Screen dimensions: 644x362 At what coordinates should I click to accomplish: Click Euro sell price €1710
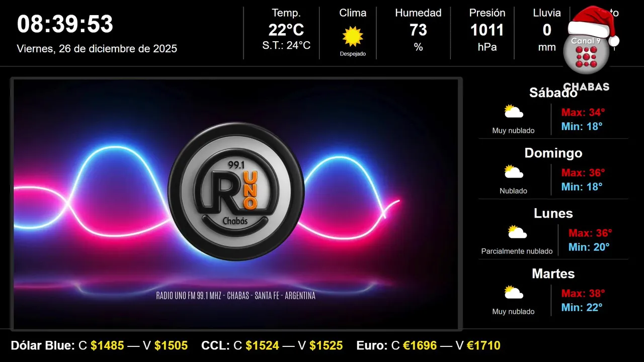click(484, 345)
